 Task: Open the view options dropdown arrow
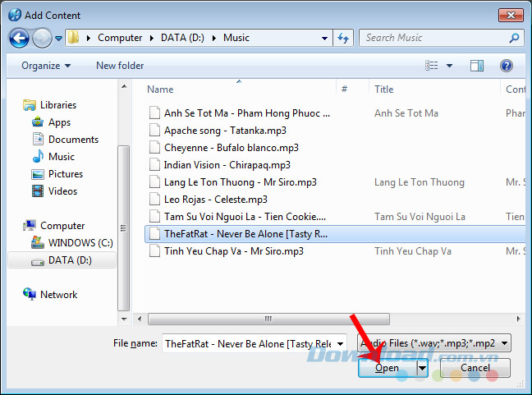pyautogui.click(x=449, y=66)
